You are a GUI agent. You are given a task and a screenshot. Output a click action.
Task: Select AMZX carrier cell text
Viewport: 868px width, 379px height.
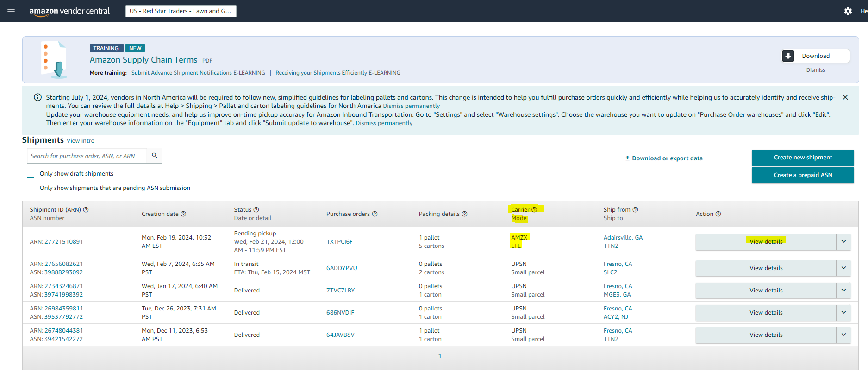click(x=519, y=238)
